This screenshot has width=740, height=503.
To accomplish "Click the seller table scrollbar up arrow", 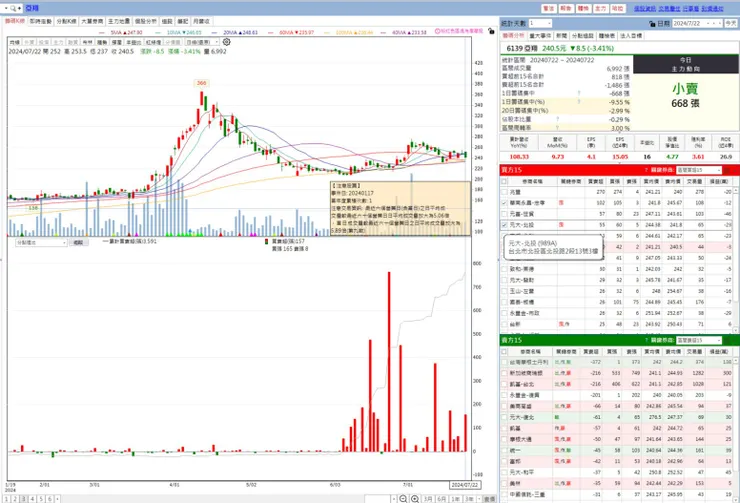I will [x=736, y=361].
